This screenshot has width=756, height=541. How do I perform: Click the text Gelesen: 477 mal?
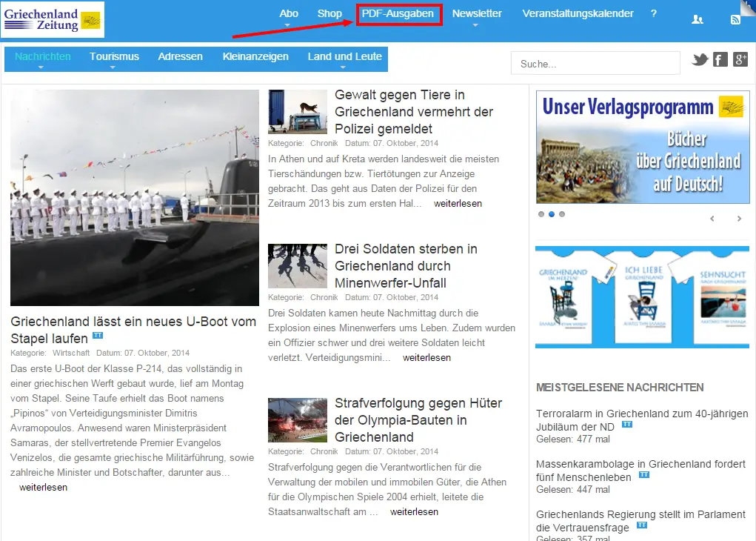pos(573,439)
